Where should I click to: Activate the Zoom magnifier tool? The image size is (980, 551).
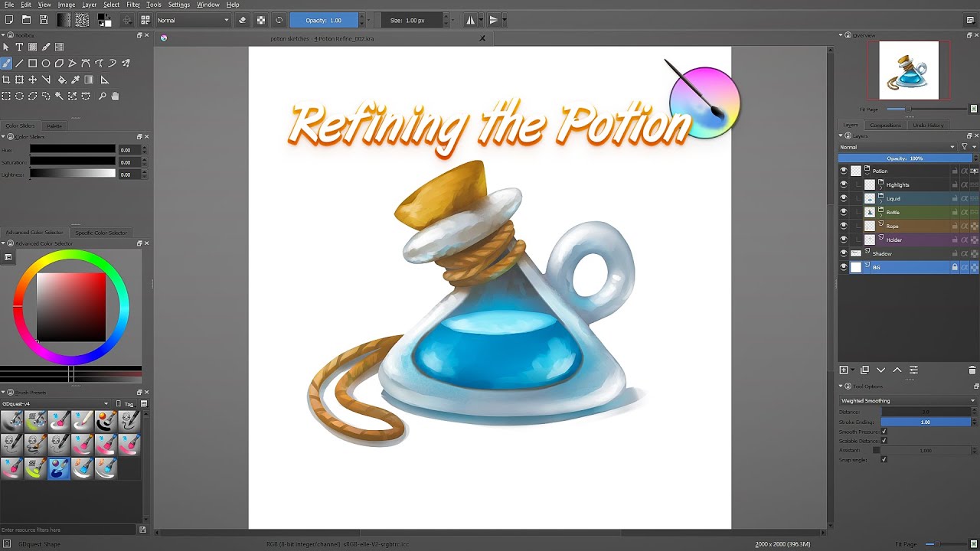(x=102, y=96)
